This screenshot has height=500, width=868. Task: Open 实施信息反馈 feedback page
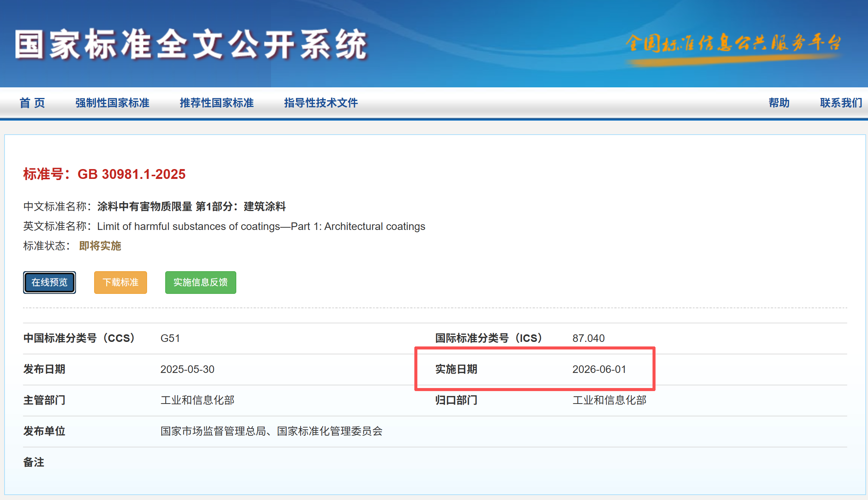click(x=200, y=283)
